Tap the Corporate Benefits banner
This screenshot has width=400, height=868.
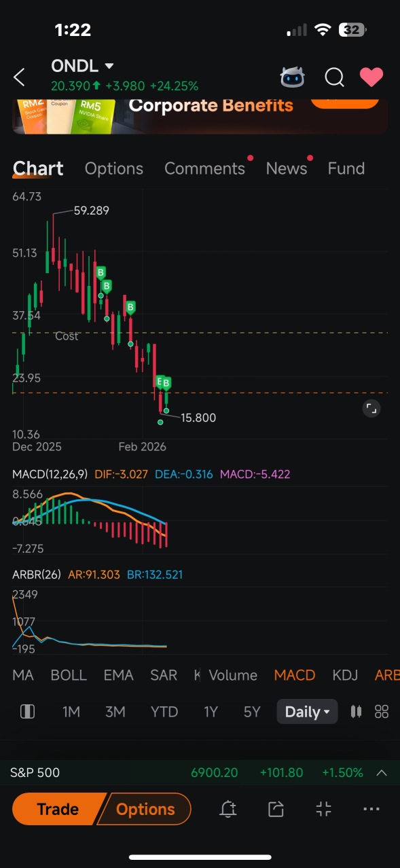(200, 116)
